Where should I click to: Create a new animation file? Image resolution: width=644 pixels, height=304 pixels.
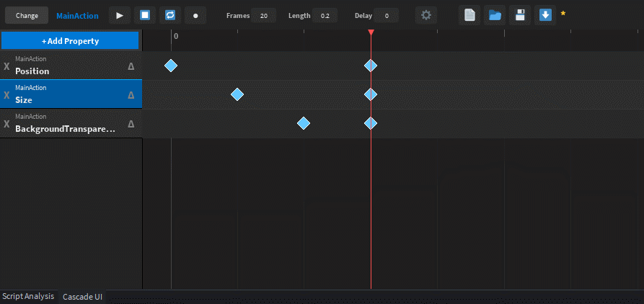(x=469, y=15)
